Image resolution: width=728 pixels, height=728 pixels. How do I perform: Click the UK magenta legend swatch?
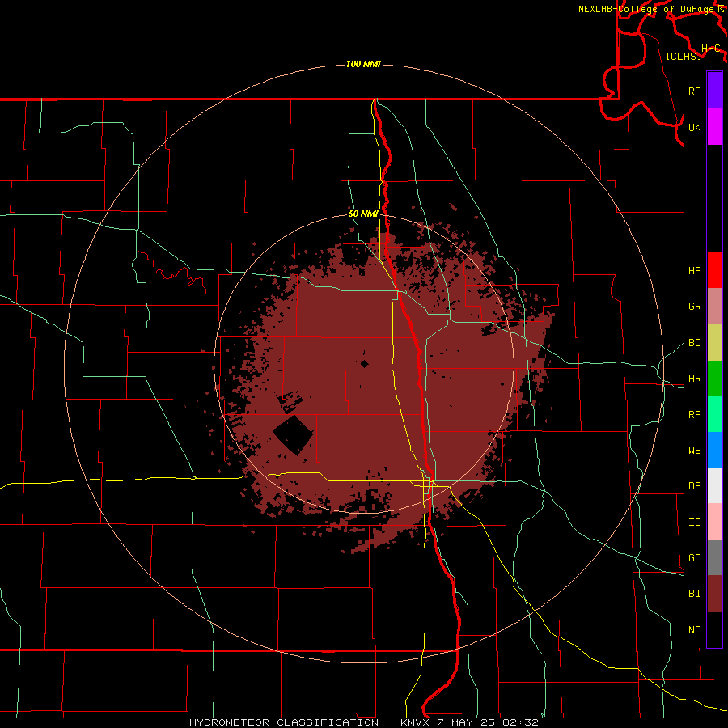(x=714, y=127)
